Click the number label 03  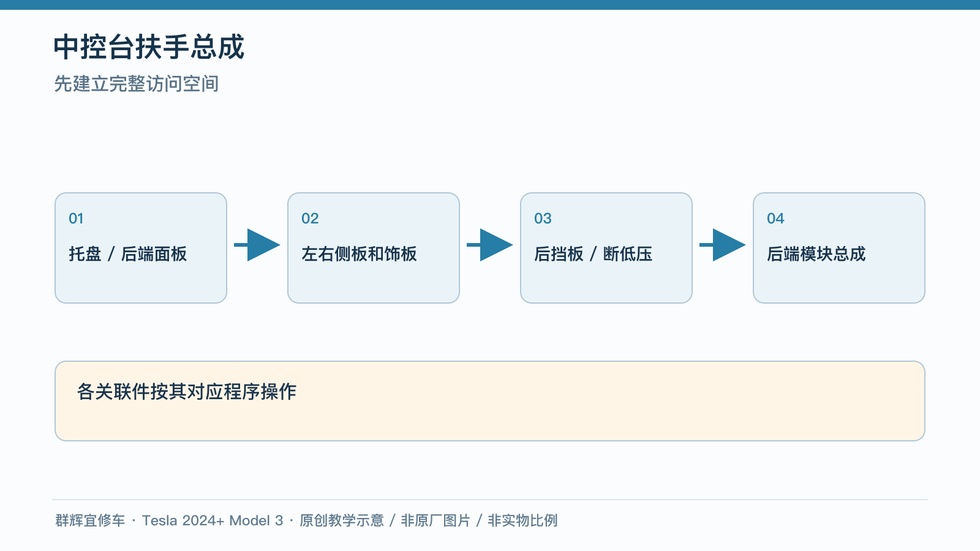click(x=543, y=219)
